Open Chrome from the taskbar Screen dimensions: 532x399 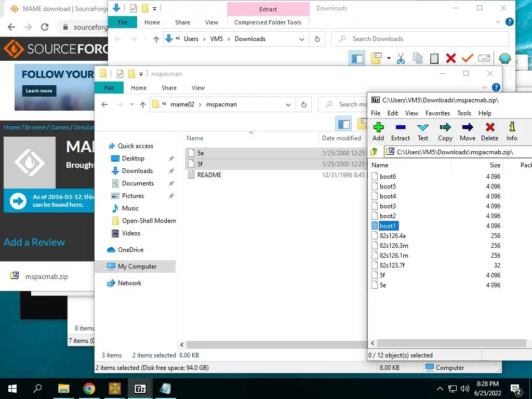click(x=89, y=389)
